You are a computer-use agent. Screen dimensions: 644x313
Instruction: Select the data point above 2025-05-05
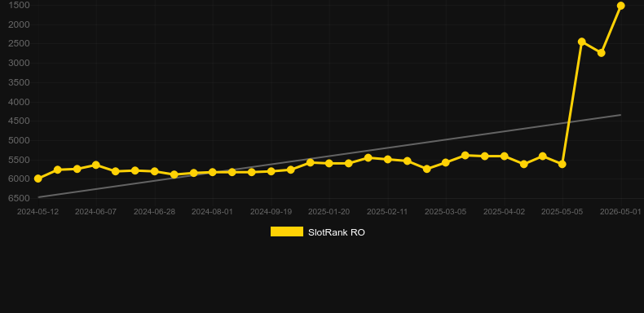(x=562, y=165)
